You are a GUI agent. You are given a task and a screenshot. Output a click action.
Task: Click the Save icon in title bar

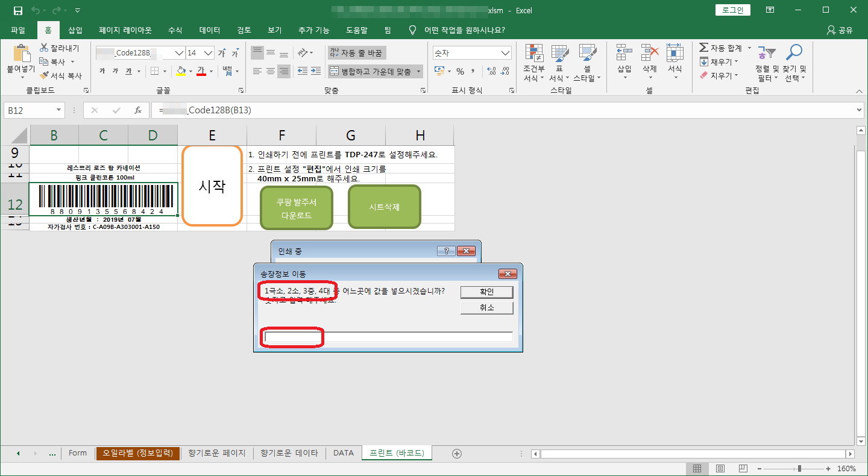[x=17, y=10]
